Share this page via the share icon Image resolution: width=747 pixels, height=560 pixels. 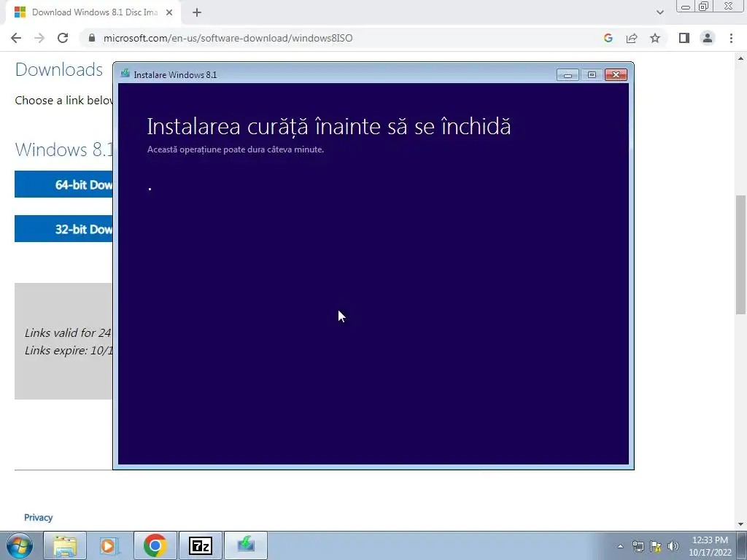(x=632, y=38)
